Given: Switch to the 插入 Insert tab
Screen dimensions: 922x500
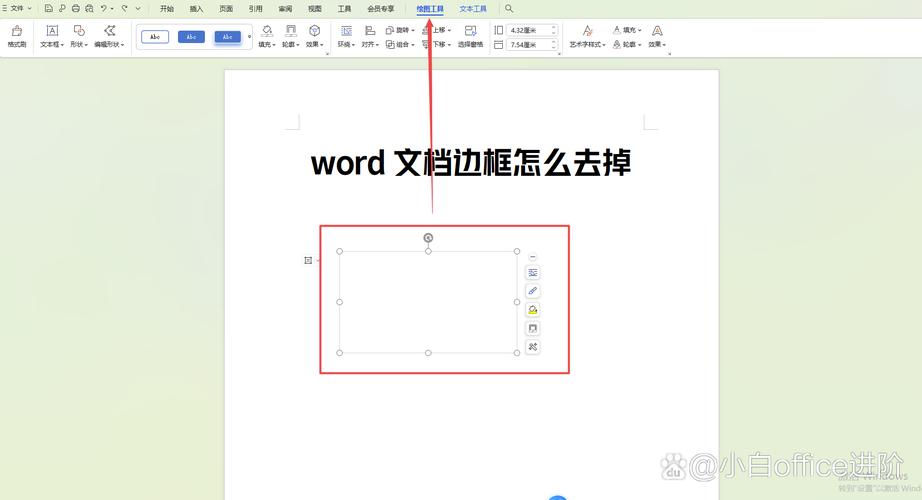Looking at the screenshot, I should pos(196,9).
